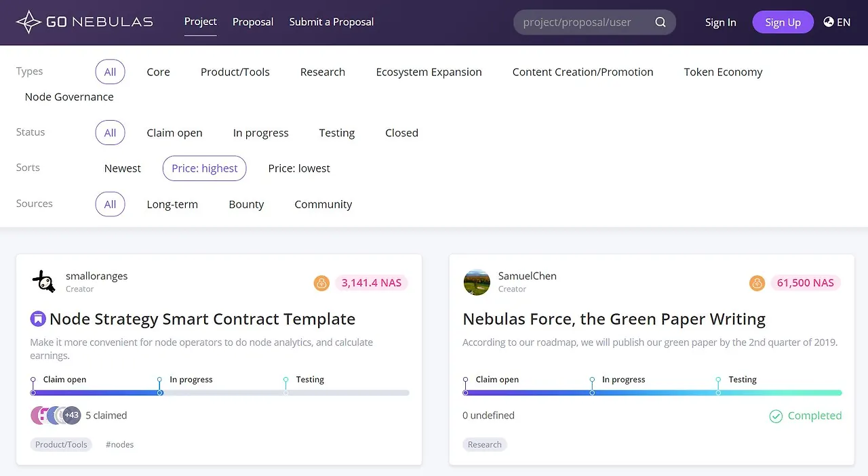Screen dimensions: 868x476
Task: Filter sources by Bounty
Action: [246, 204]
